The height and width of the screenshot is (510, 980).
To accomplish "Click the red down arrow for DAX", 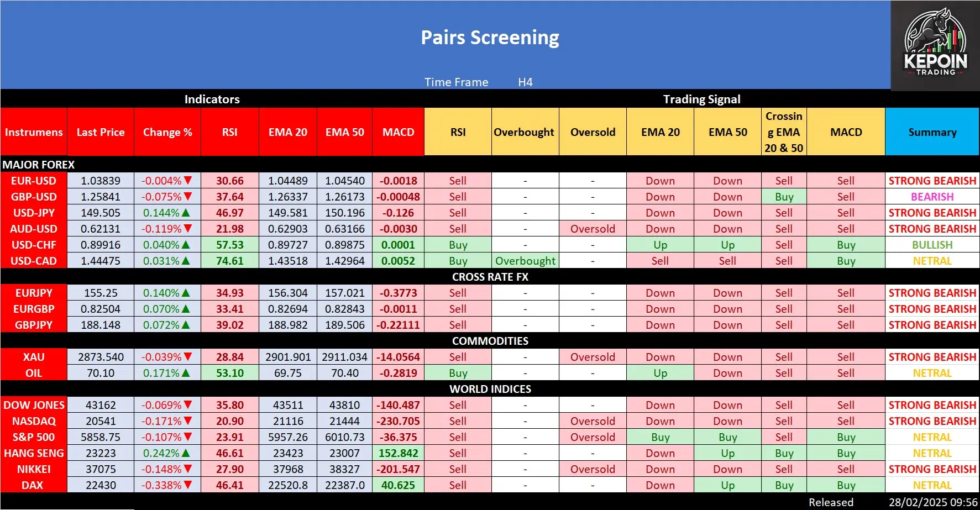I will click(x=188, y=485).
